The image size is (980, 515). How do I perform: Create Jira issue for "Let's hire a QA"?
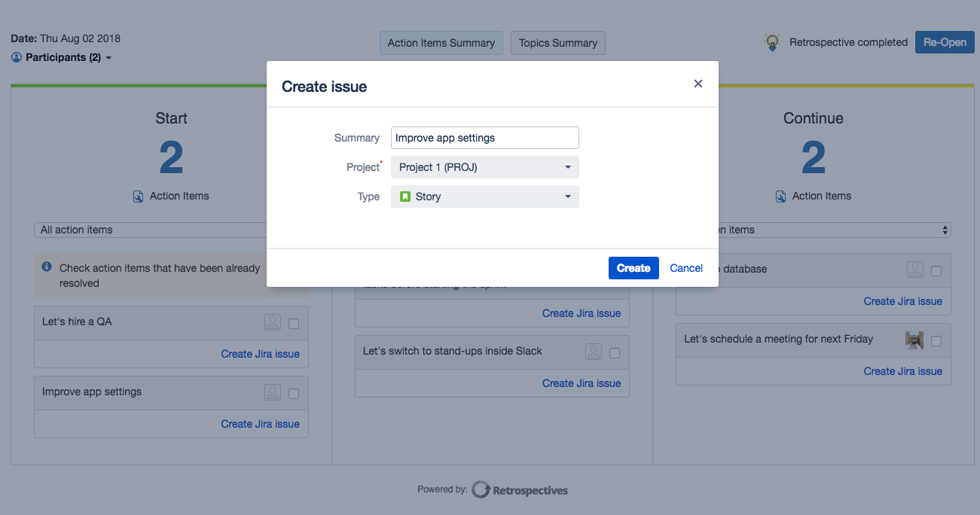(260, 354)
